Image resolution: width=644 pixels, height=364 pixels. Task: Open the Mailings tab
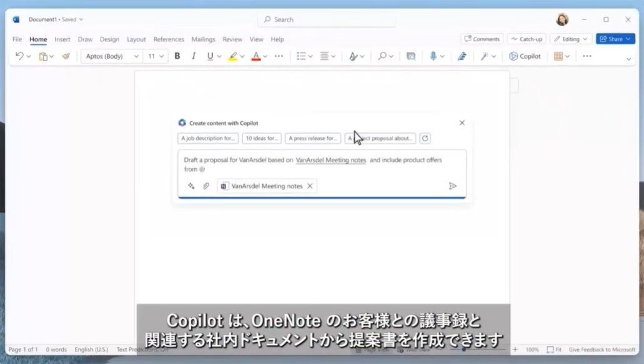pos(203,39)
